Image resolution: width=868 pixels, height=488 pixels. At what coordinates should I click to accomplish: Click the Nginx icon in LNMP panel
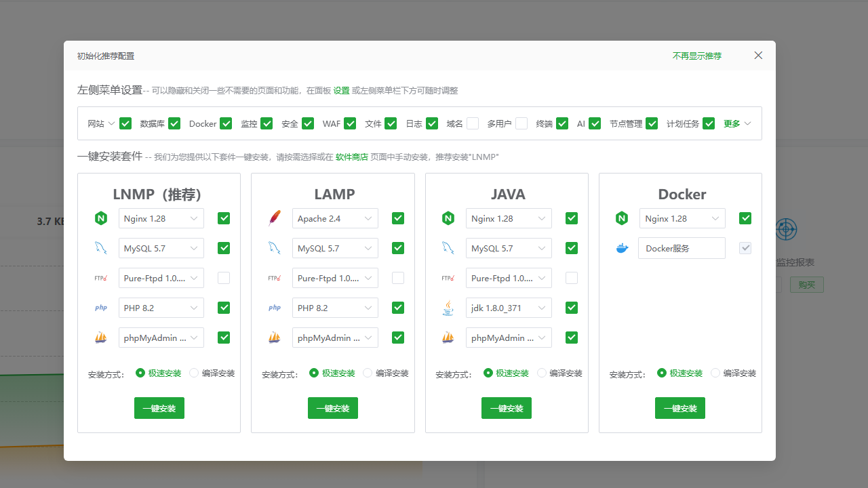click(101, 218)
